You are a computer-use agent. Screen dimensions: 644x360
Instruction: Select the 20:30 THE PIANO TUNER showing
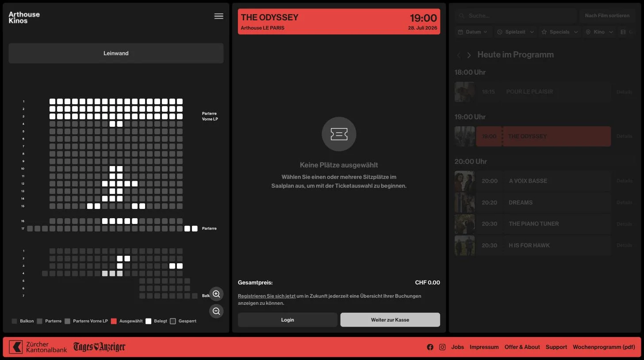(544, 224)
